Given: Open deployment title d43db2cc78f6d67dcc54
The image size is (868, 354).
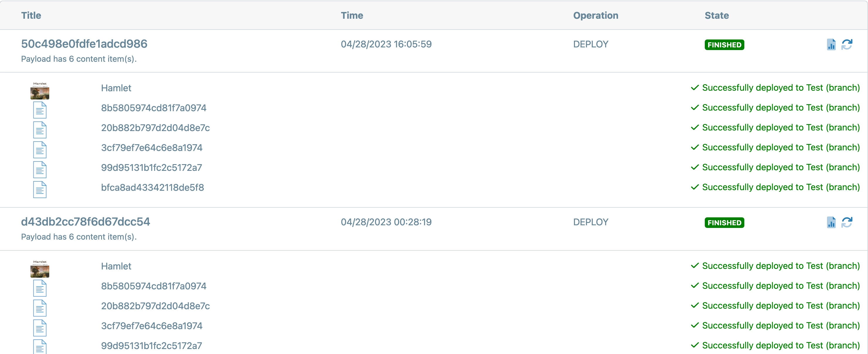Looking at the screenshot, I should tap(85, 222).
